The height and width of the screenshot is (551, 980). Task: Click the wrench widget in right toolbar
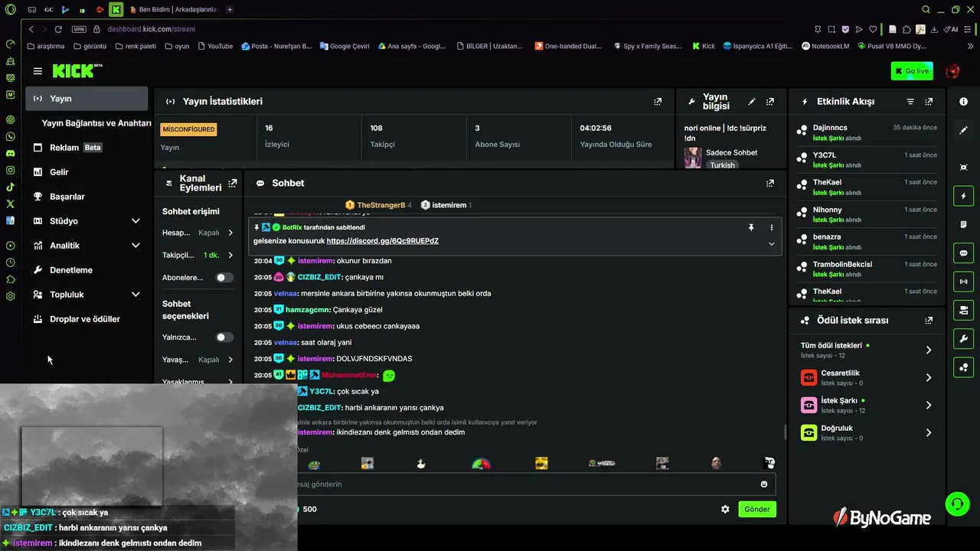[x=964, y=338]
